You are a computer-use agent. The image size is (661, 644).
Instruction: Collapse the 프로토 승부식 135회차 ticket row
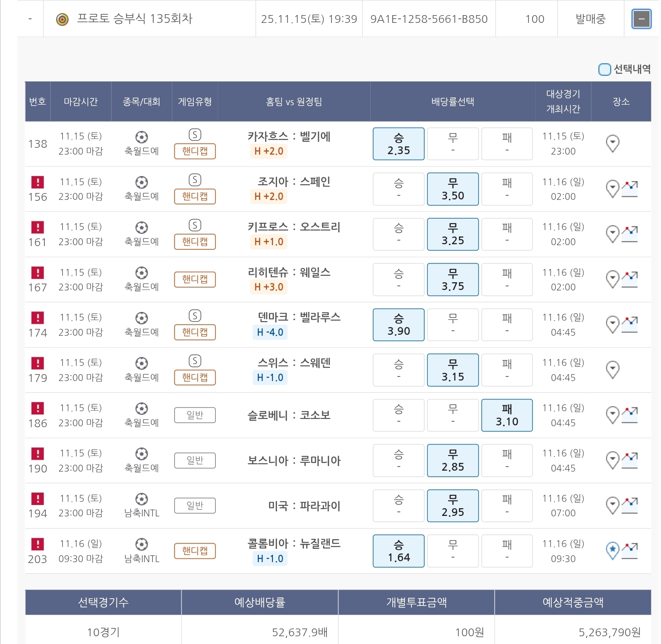641,19
